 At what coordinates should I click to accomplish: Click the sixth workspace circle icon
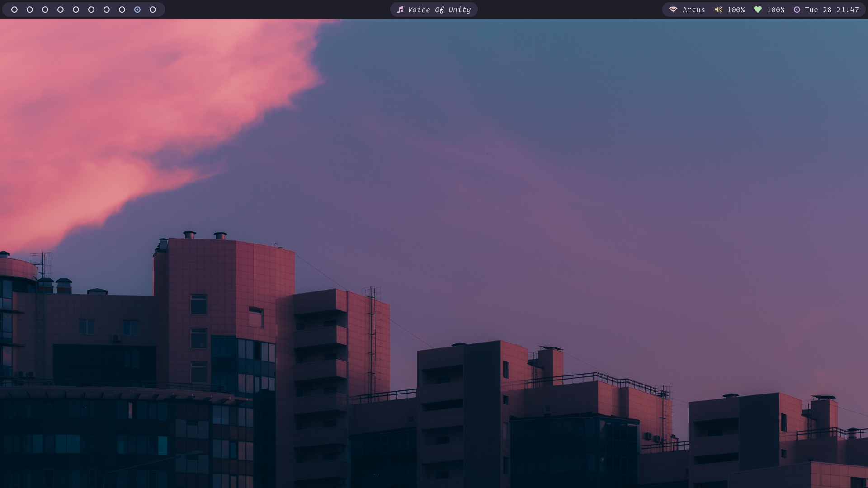coord(91,9)
